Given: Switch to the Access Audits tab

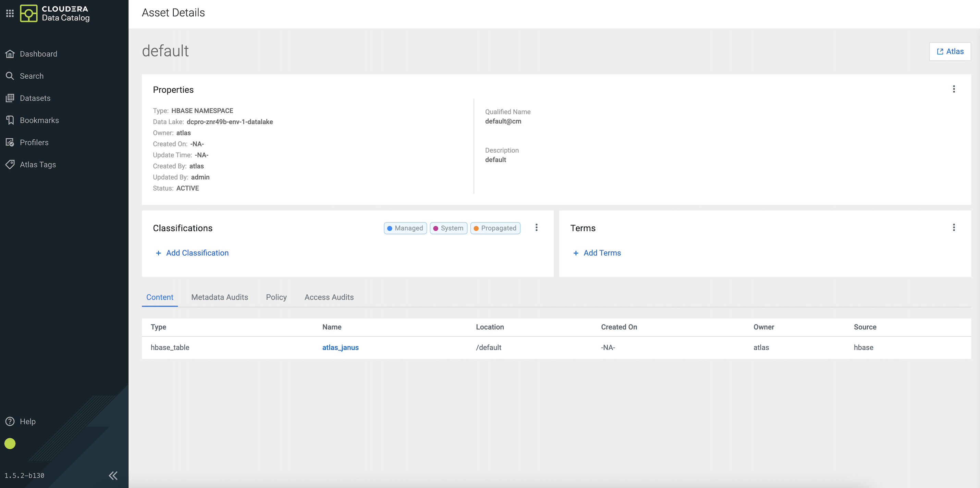Looking at the screenshot, I should [x=329, y=297].
